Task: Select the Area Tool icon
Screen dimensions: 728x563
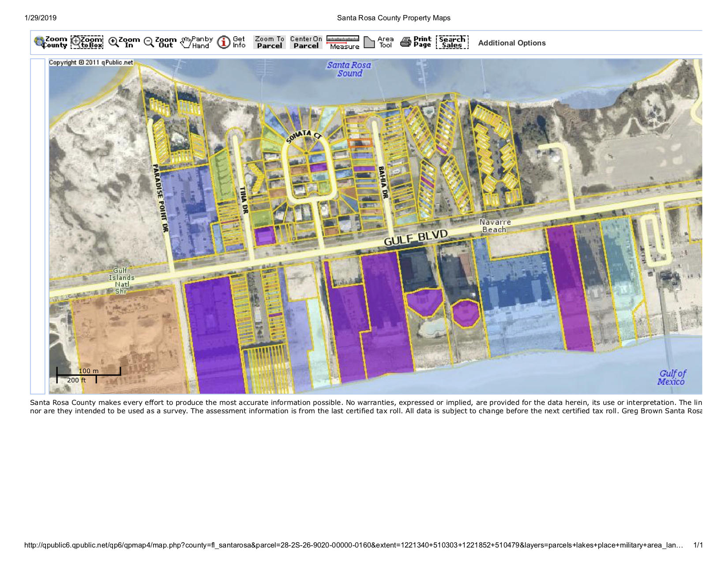Action: pyautogui.click(x=379, y=42)
